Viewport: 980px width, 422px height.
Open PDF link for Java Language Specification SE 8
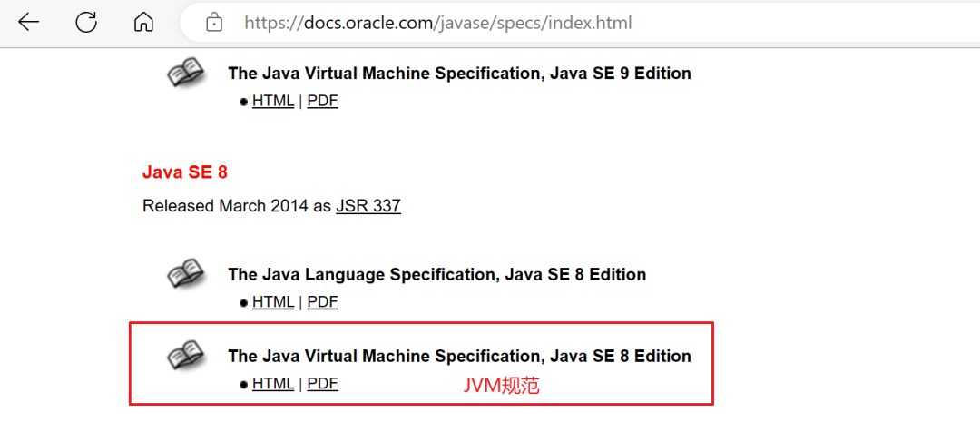(x=322, y=302)
